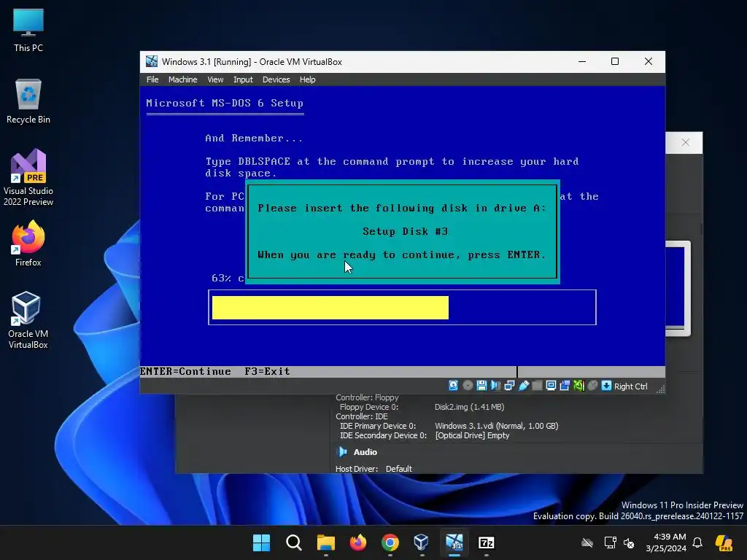This screenshot has width=747, height=560.
Task: Click the hard disk activity indicator in VM status bar
Action: [453, 386]
